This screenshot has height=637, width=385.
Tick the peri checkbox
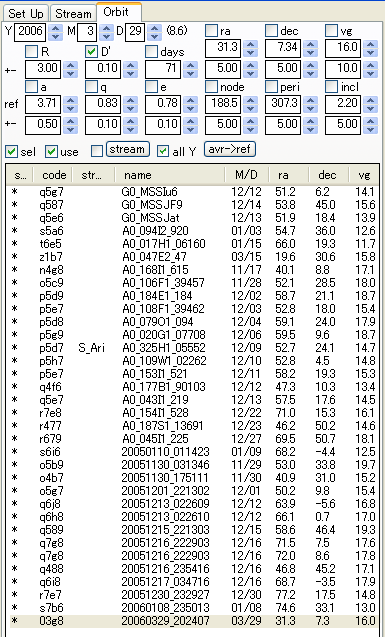[x=271, y=87]
